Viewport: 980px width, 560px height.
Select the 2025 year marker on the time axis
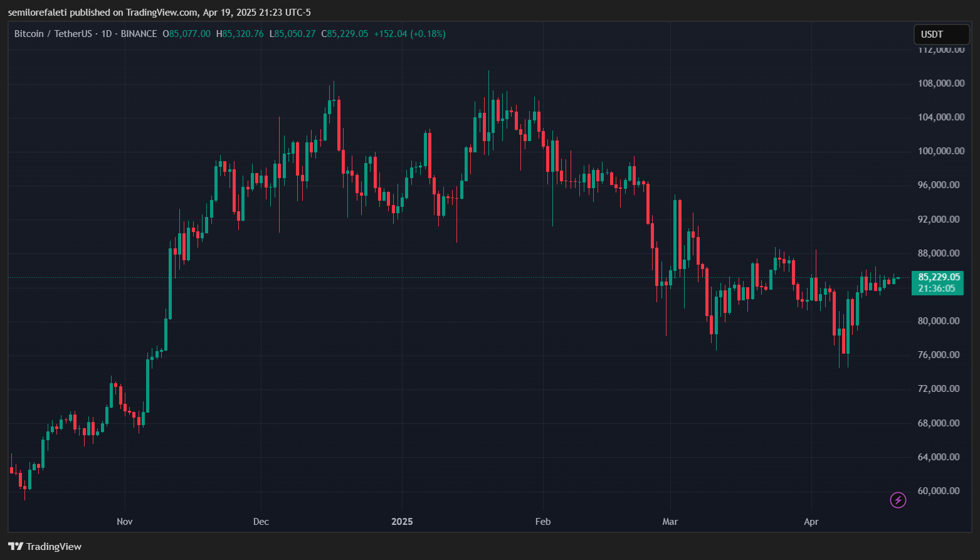[402, 522]
